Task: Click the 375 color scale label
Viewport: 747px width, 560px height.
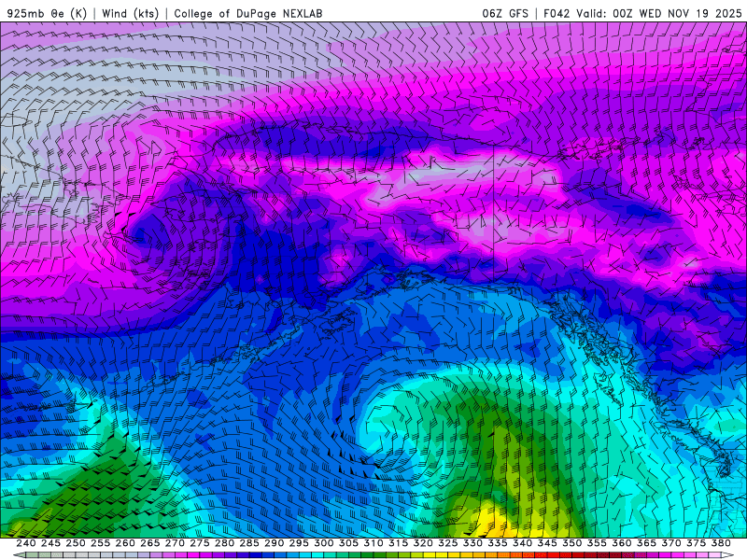Action: pyautogui.click(x=696, y=543)
